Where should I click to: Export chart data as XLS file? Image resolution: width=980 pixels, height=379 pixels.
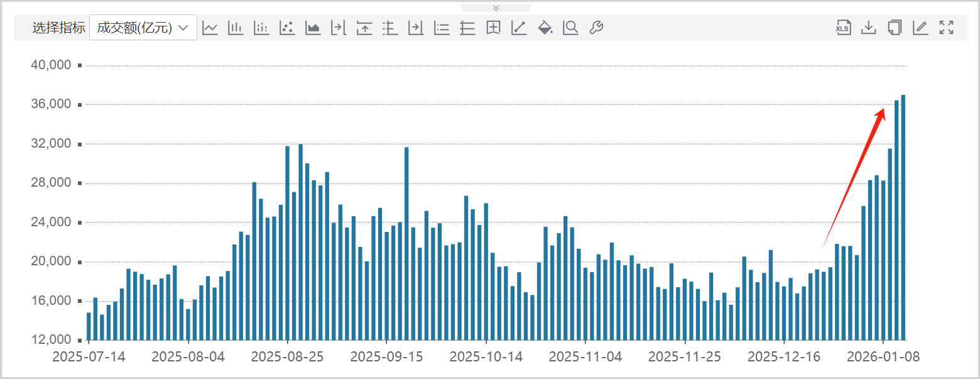[842, 28]
